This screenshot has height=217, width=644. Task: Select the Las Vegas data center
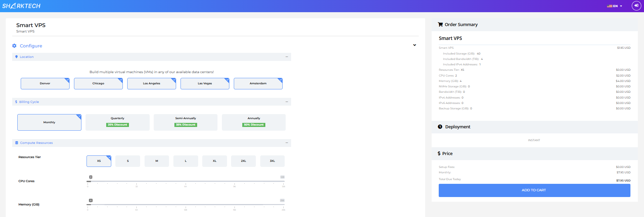pyautogui.click(x=205, y=84)
